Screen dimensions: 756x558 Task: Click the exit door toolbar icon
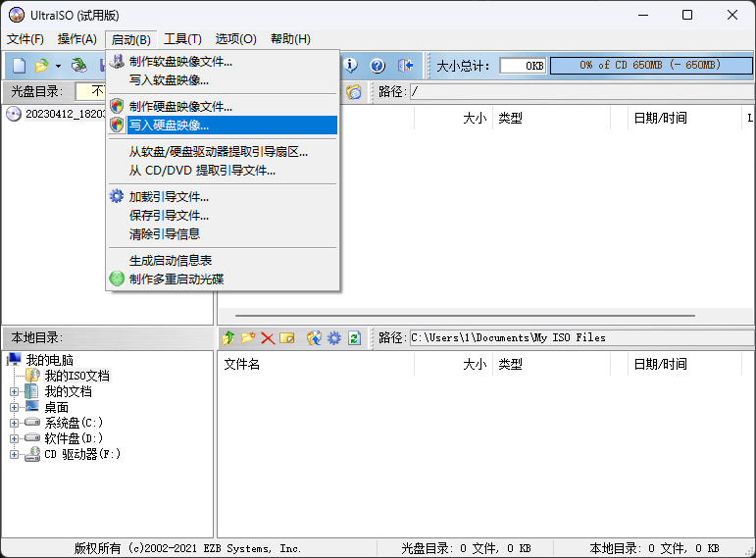point(405,65)
